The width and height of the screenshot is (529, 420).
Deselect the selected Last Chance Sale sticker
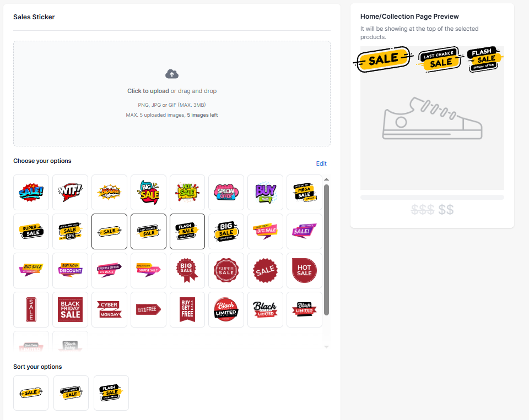click(x=148, y=231)
